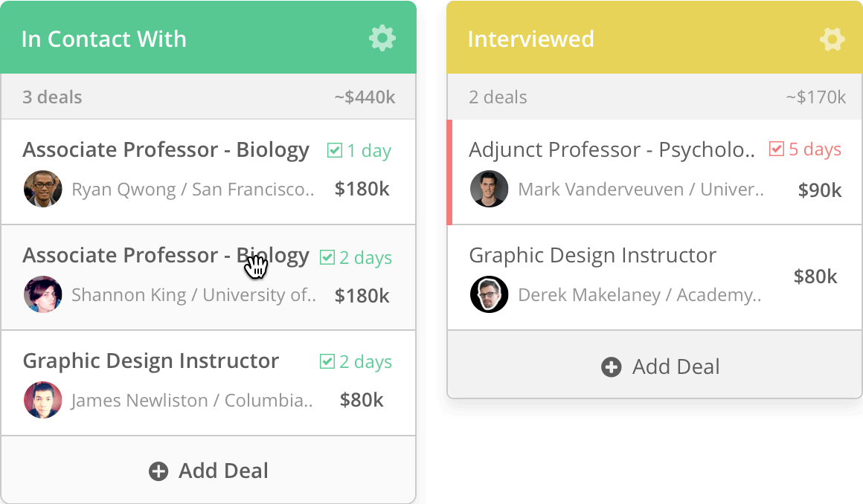Toggle the 1 day task checkbox
This screenshot has width=863, height=504.
334,150
